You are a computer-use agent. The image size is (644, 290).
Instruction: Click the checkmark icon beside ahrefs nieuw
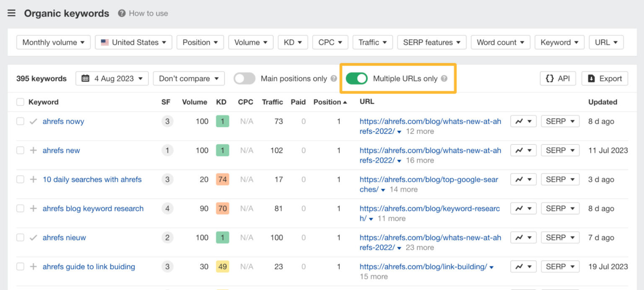(33, 237)
